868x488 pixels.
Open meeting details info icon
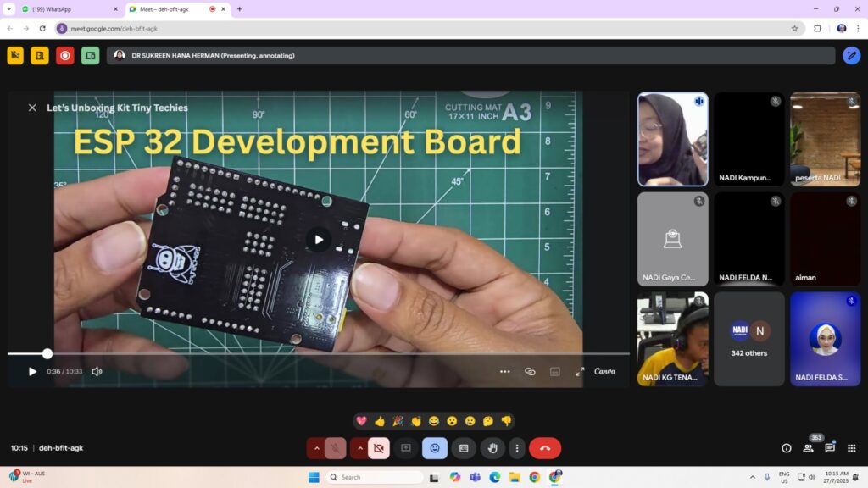click(786, 448)
